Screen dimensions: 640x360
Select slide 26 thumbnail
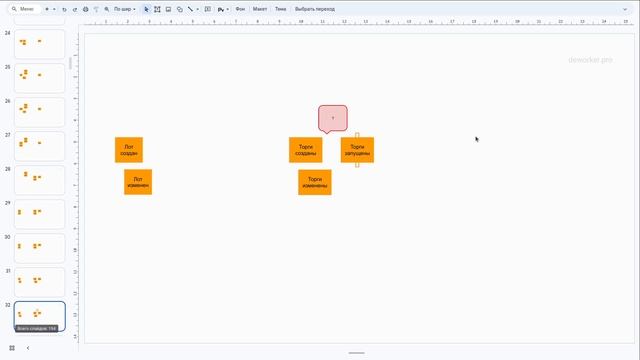[x=40, y=112]
